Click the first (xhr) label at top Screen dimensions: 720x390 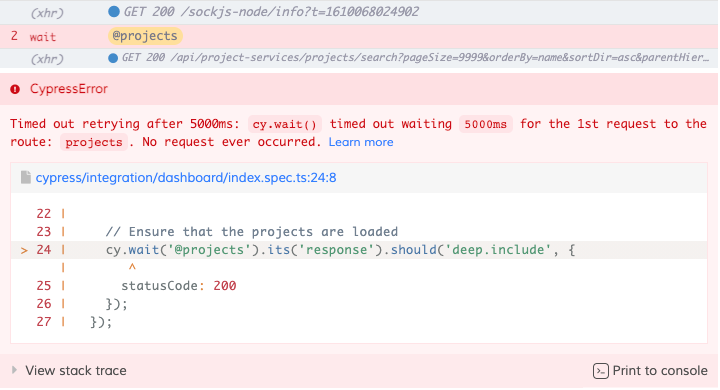pos(47,13)
